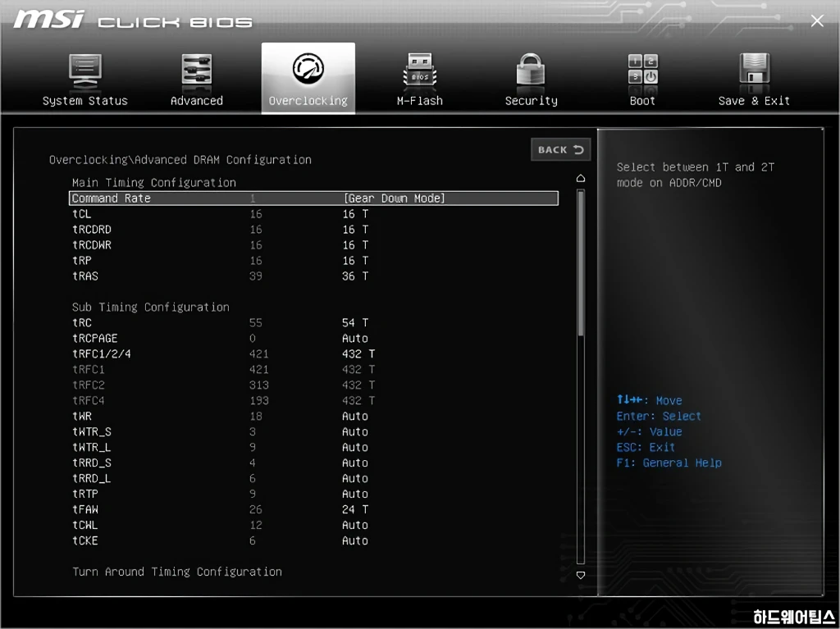This screenshot has height=629, width=840.
Task: Click the F1: General Help hint
Action: pos(669,463)
